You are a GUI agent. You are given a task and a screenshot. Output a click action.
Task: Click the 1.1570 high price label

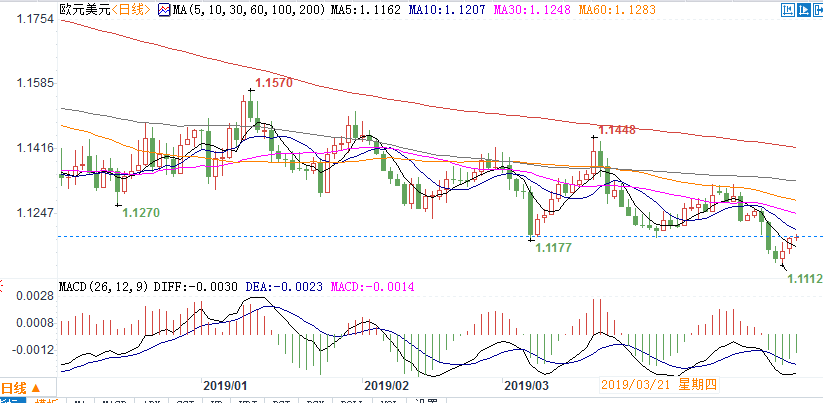tap(274, 83)
